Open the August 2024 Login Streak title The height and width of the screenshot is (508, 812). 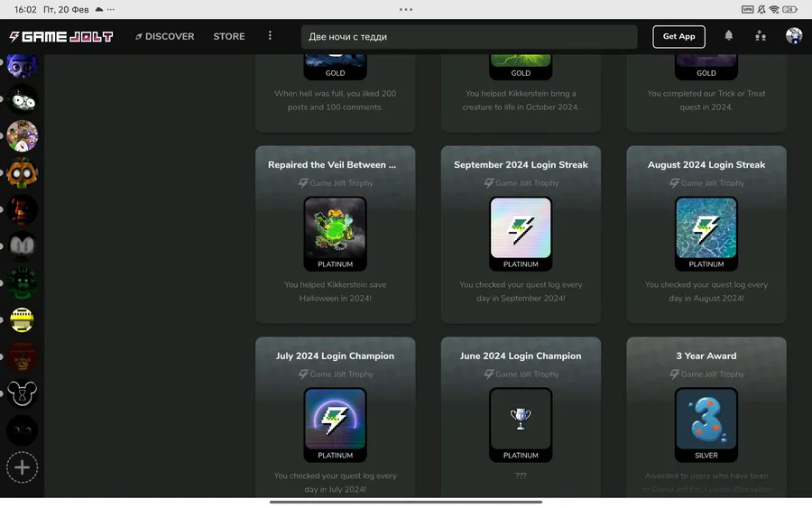click(706, 165)
